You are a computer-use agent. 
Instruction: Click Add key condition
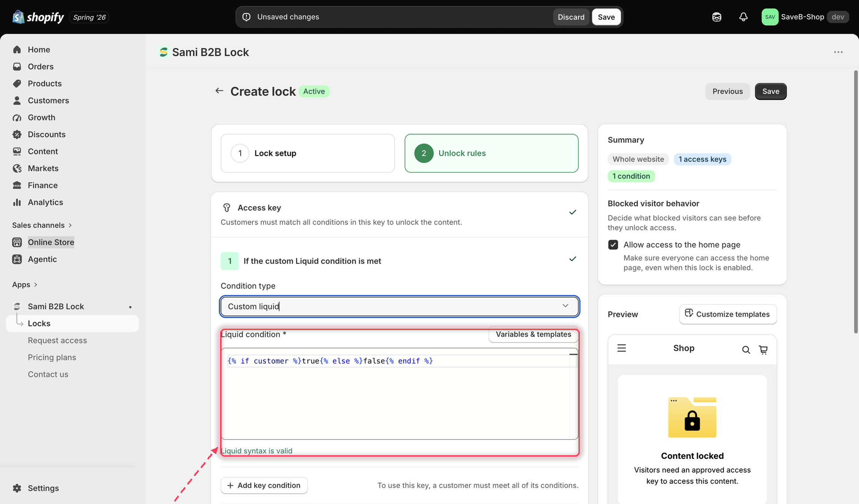pyautogui.click(x=264, y=485)
